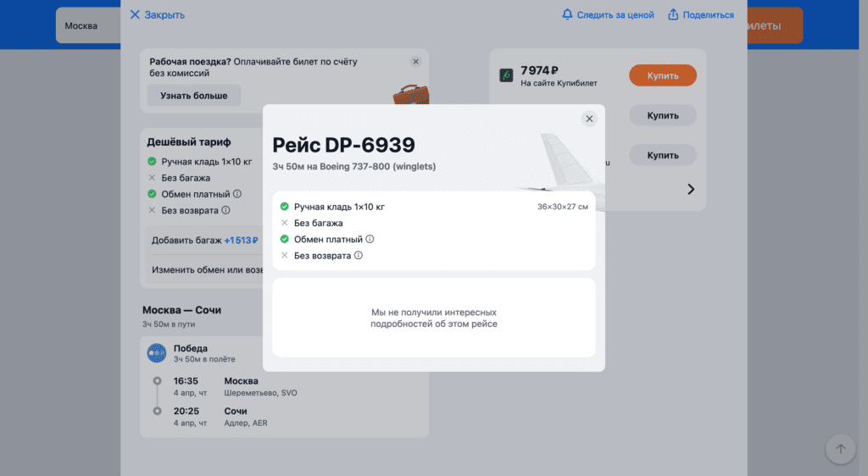Click the share icon Поделиться
This screenshot has width=868, height=476.
coord(673,14)
